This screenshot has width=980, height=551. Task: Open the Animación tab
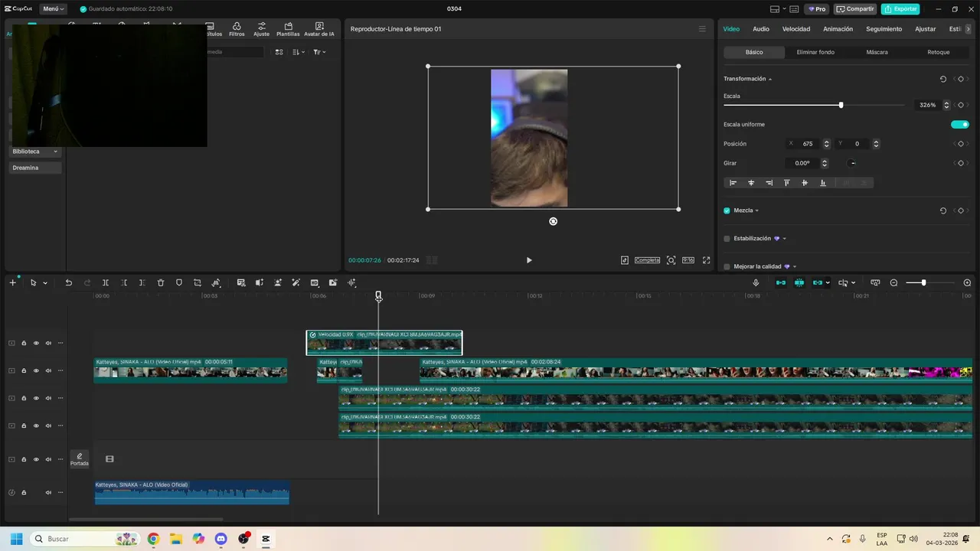(x=838, y=29)
